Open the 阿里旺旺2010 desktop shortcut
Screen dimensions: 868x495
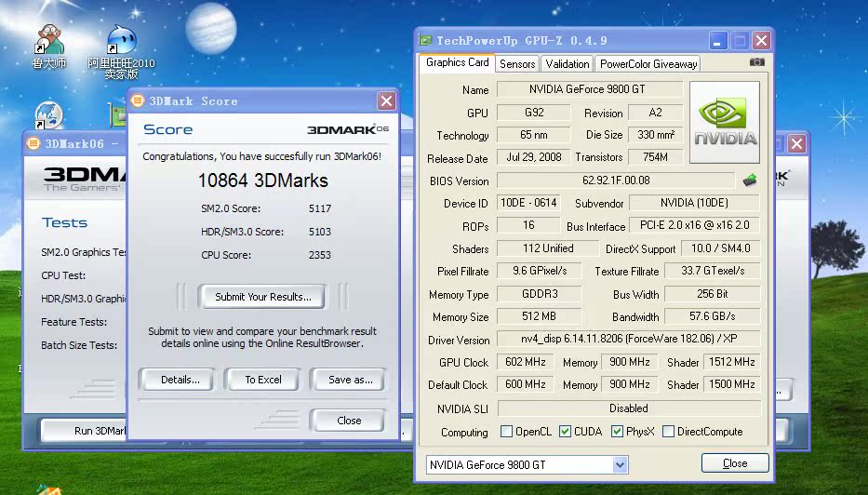pyautogui.click(x=121, y=39)
